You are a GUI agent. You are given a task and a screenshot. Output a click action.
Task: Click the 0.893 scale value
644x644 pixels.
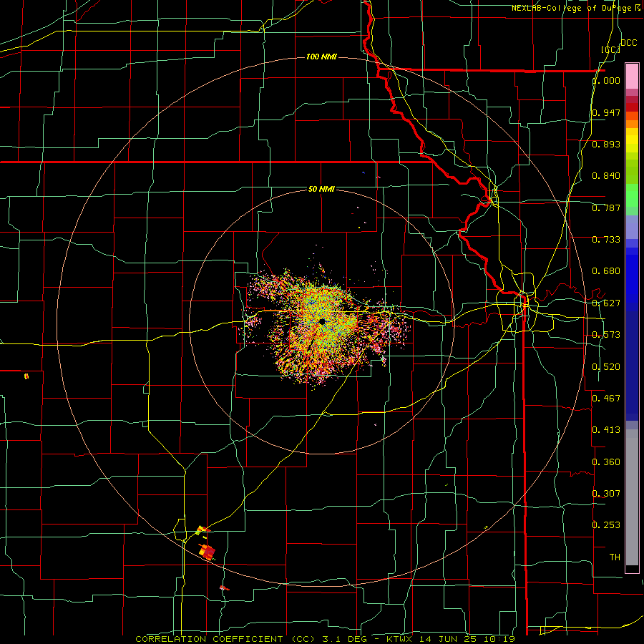(606, 144)
